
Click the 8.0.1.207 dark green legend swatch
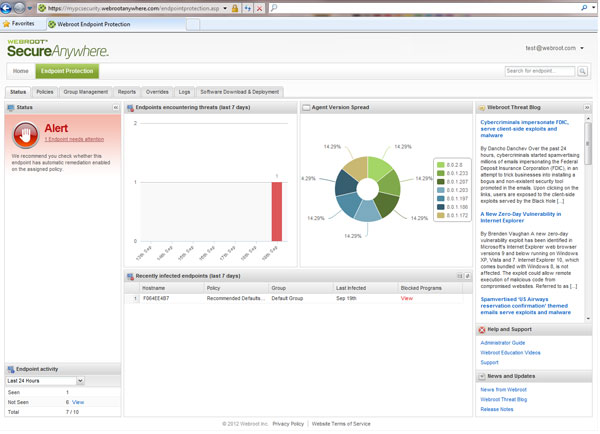(x=441, y=182)
